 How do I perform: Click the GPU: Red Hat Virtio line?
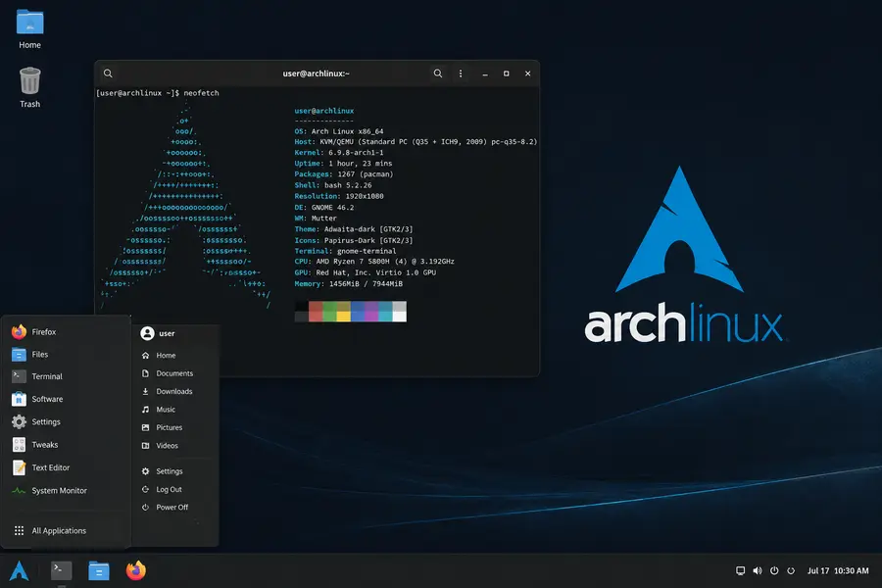(366, 272)
